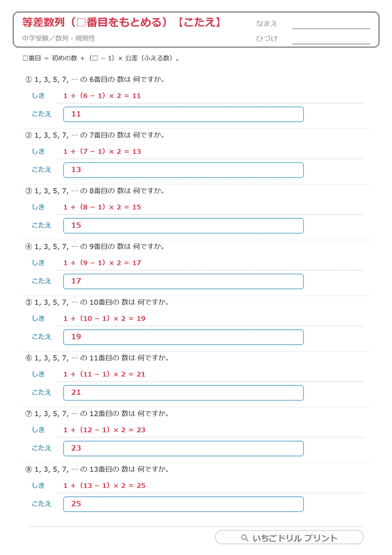392x555 pixels.
Task: Click the 中学受験/数列・規則性 subtitle
Action: click(x=58, y=38)
